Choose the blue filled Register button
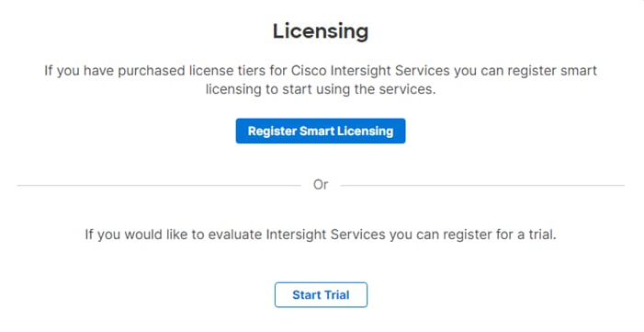Viewport: 644px width, 332px height. [x=321, y=131]
